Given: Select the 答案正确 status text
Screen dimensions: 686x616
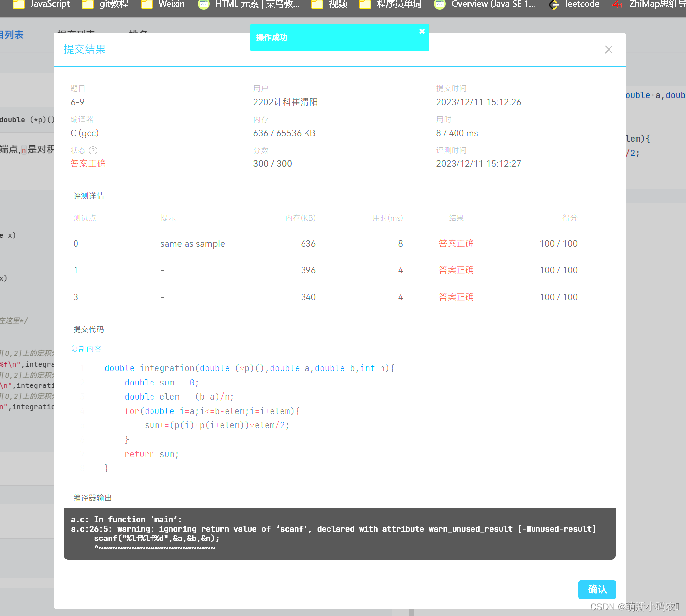Looking at the screenshot, I should coord(88,163).
